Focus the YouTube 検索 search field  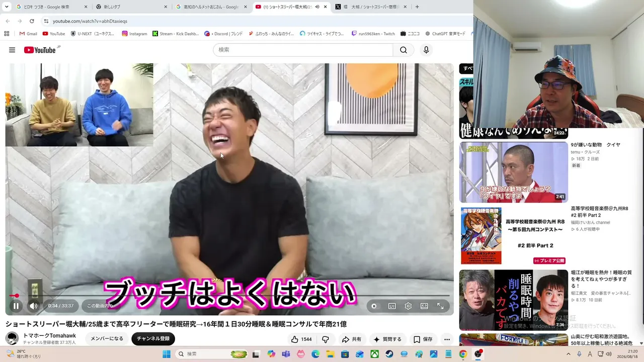coord(303,50)
